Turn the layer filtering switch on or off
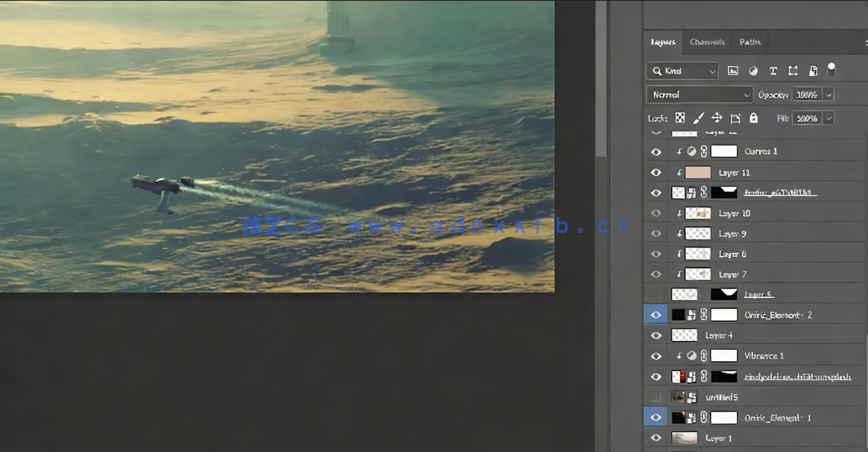 point(831,69)
